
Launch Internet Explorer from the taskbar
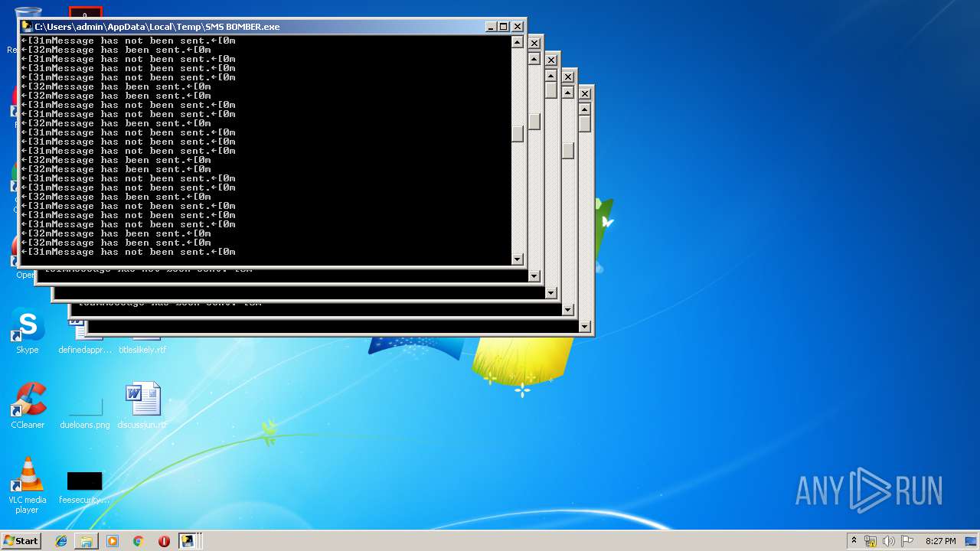(x=61, y=541)
